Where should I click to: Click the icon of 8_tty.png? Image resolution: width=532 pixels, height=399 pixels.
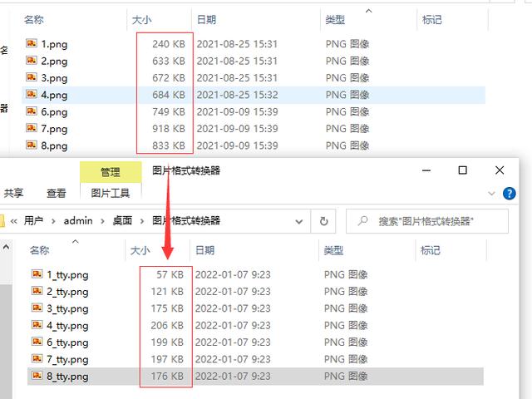pyautogui.click(x=37, y=376)
